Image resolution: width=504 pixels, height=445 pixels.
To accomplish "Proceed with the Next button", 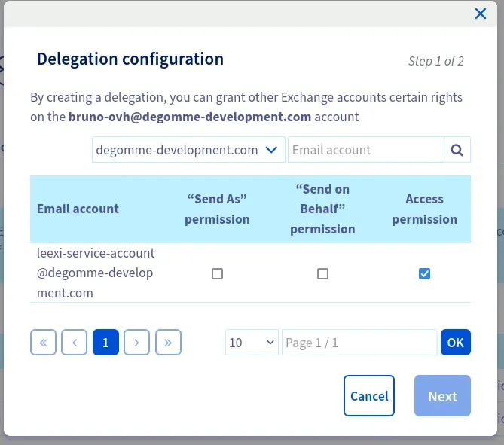I will click(442, 396).
